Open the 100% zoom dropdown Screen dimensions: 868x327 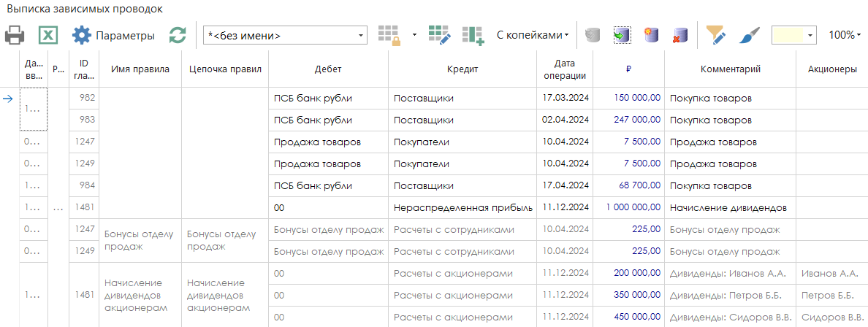(x=845, y=35)
